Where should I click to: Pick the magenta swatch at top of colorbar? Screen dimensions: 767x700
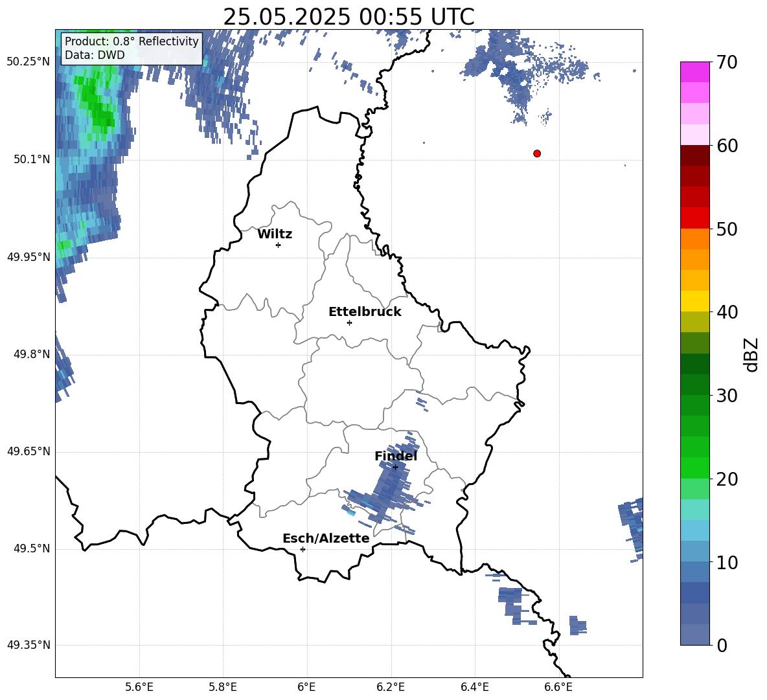694,73
